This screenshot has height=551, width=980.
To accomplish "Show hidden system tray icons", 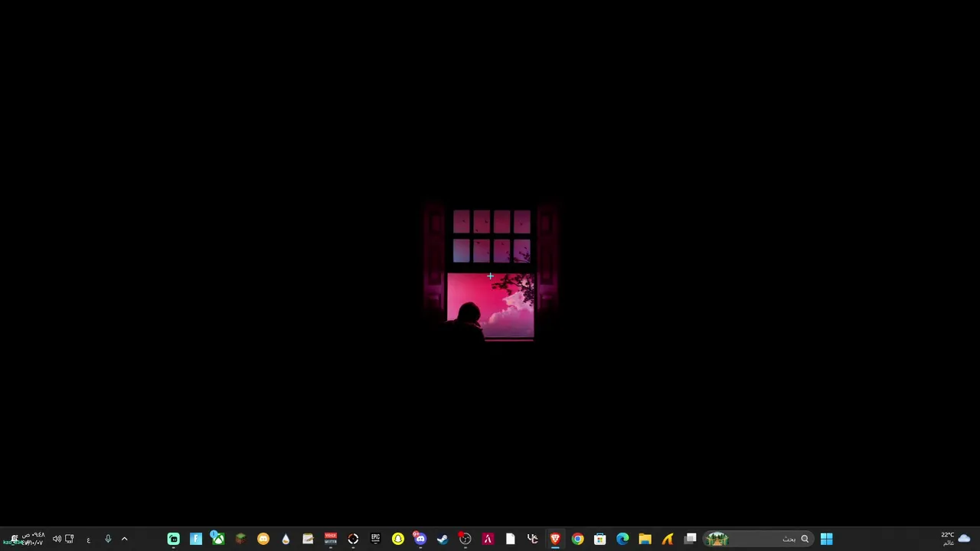I will tap(124, 539).
